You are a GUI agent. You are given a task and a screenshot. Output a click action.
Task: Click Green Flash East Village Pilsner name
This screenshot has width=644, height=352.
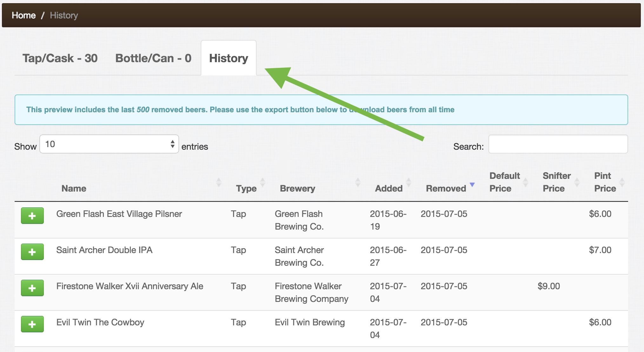pyautogui.click(x=119, y=214)
